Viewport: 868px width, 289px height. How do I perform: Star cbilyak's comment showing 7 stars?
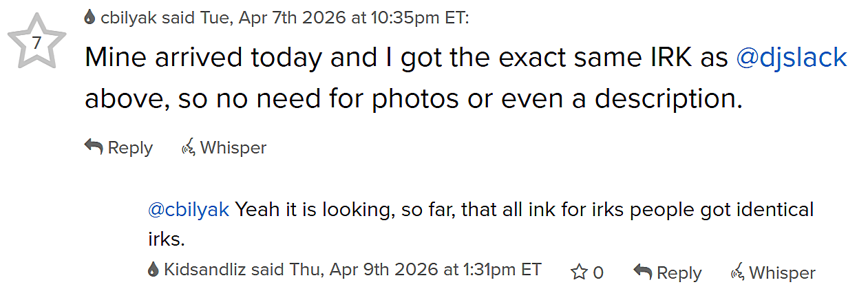point(36,42)
